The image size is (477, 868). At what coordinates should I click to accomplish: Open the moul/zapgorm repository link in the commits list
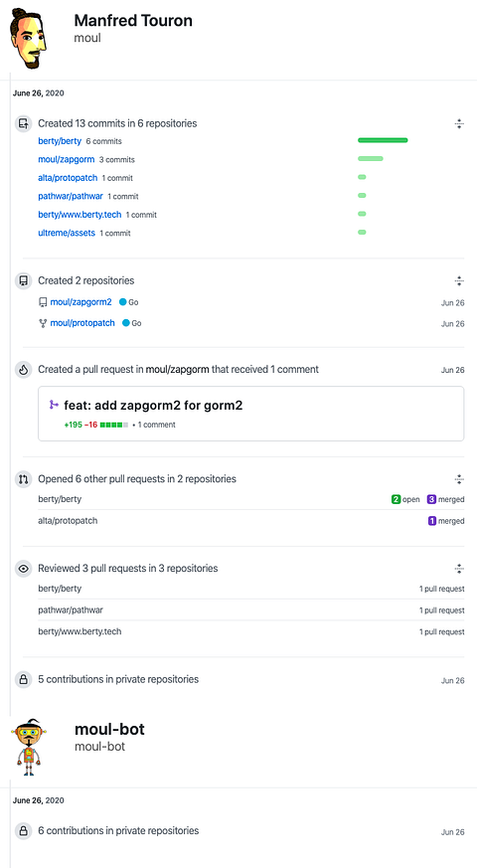(x=67, y=159)
